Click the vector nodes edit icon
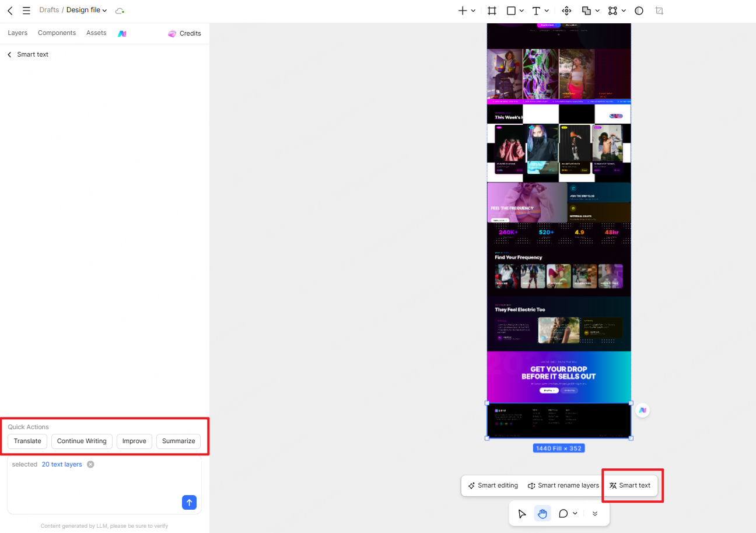This screenshot has height=533, width=756. point(612,10)
